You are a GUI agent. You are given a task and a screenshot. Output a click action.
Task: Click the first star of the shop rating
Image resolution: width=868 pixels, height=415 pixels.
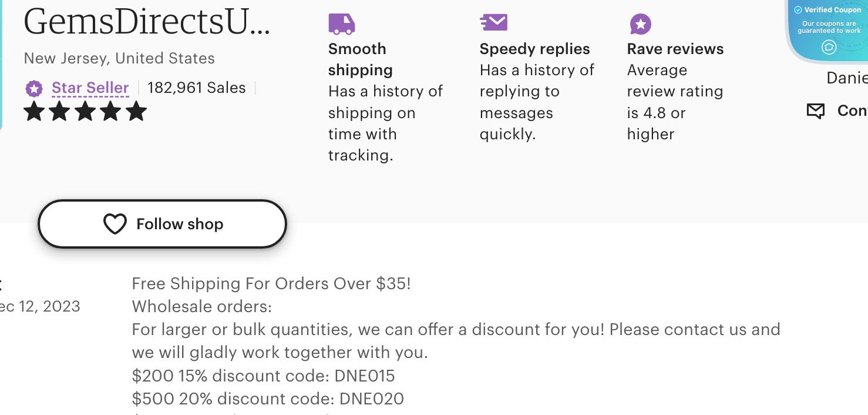pos(33,111)
